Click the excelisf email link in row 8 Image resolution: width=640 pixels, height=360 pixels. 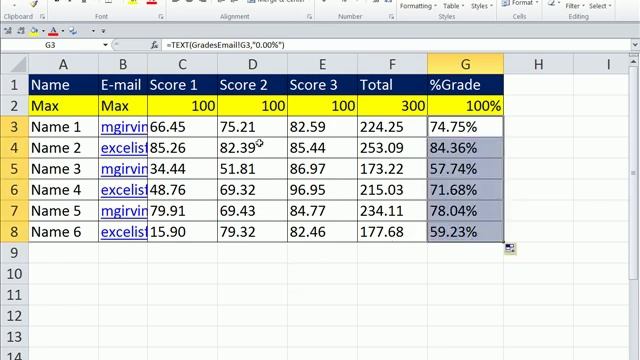tap(124, 232)
